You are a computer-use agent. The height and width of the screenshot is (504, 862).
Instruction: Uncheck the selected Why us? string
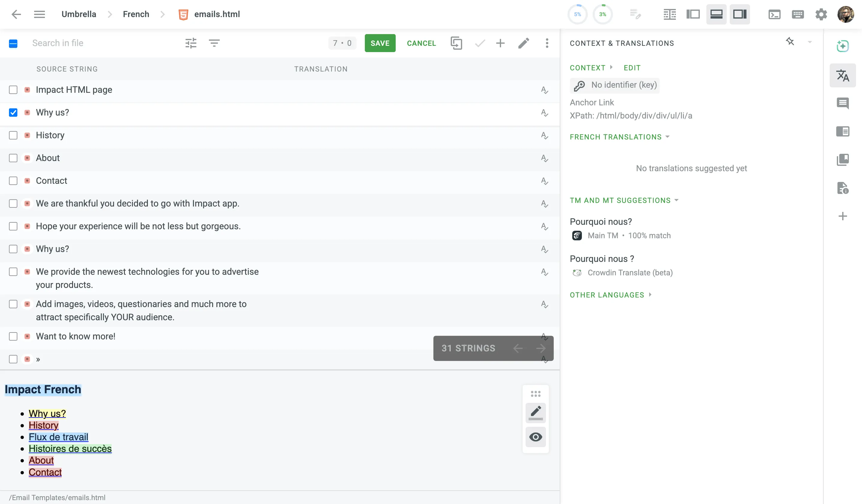click(x=13, y=112)
